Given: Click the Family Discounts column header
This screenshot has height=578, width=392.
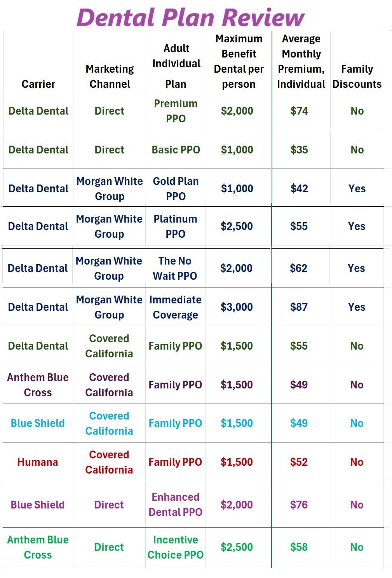Looking at the screenshot, I should click(x=357, y=77).
